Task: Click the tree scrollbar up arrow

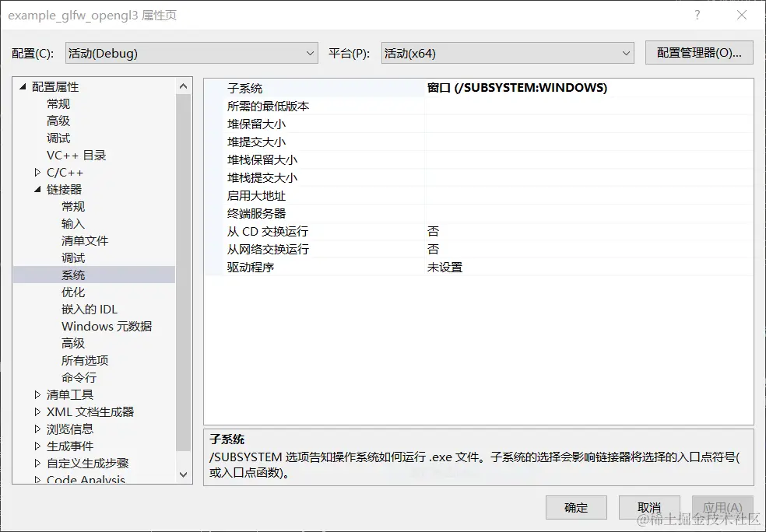Action: 183,86
